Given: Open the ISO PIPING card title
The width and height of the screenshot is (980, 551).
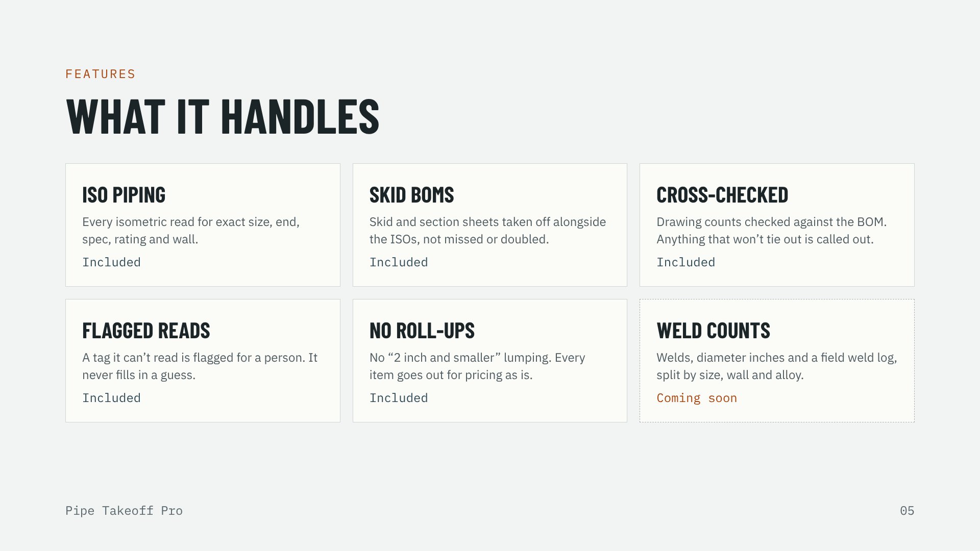Looking at the screenshot, I should 124,195.
